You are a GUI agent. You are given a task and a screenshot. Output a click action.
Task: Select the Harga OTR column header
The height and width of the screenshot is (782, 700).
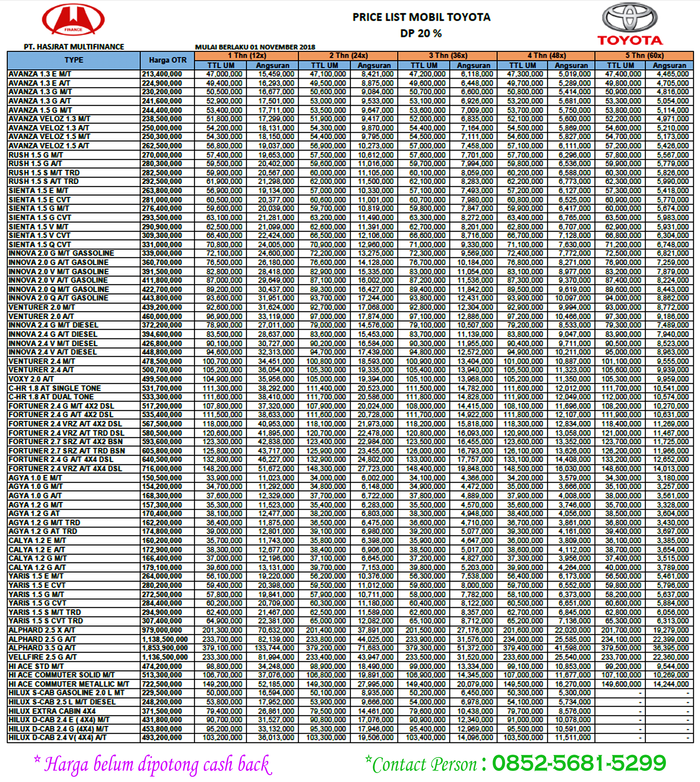click(x=167, y=60)
